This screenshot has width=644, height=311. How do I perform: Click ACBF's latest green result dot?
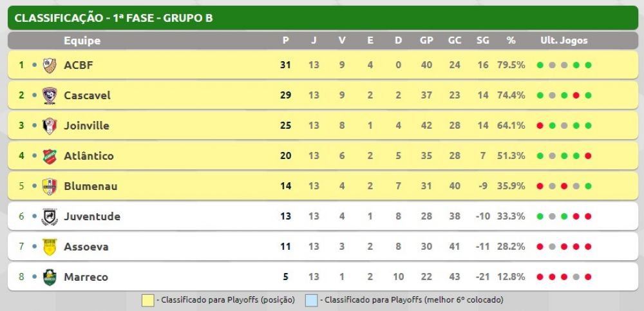click(588, 65)
